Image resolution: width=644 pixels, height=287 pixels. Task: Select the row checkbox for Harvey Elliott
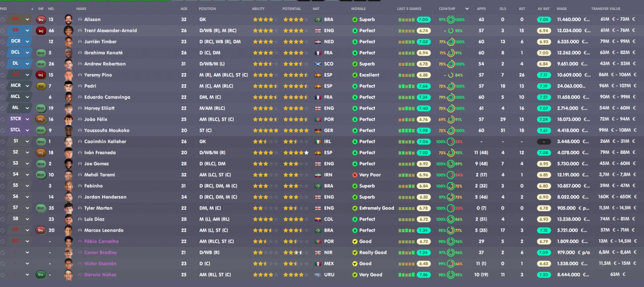pos(3,108)
